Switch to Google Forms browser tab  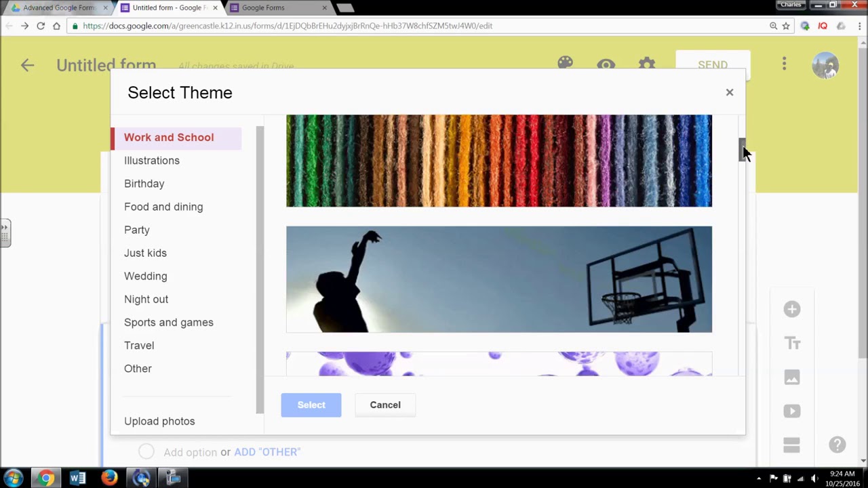(x=278, y=8)
